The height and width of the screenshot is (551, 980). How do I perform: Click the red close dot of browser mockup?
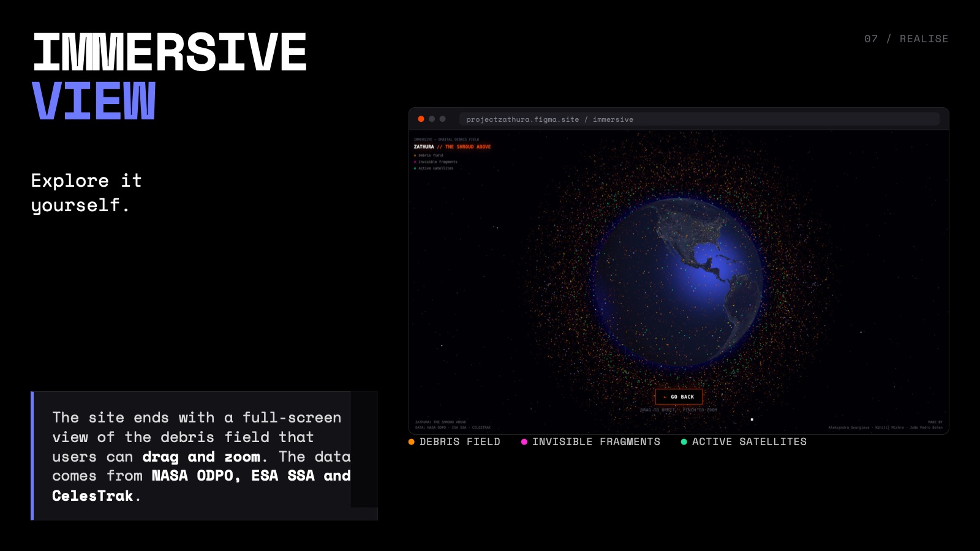[x=421, y=119]
